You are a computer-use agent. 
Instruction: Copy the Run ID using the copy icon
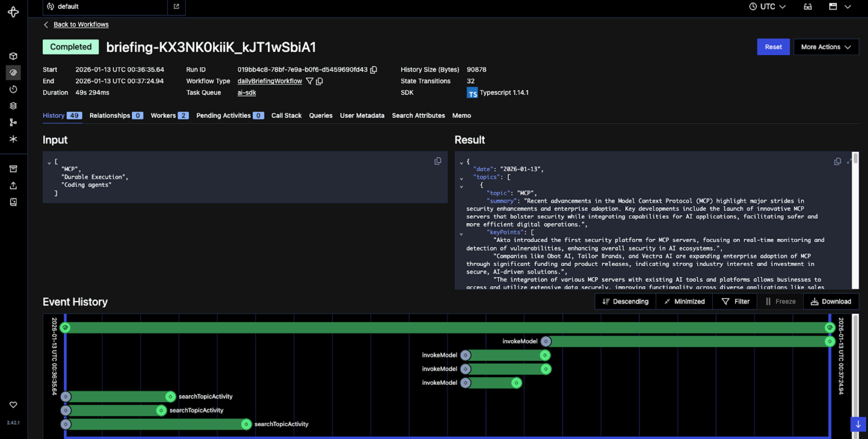coord(374,70)
